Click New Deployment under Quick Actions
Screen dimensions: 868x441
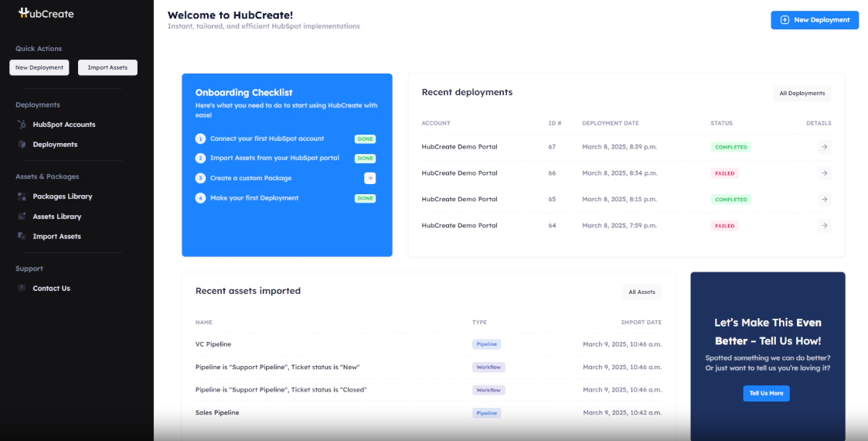pyautogui.click(x=39, y=67)
